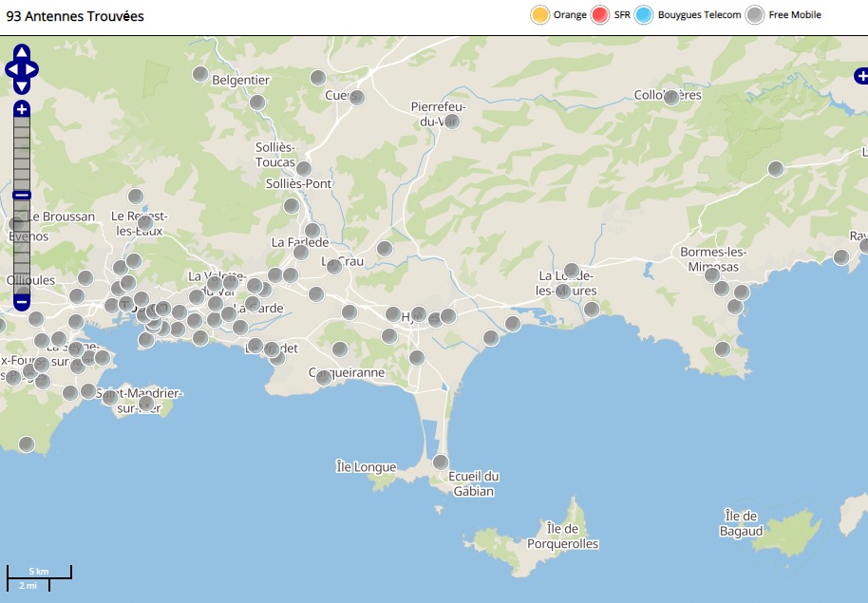Toggle the SFR operator filter

pyautogui.click(x=600, y=15)
